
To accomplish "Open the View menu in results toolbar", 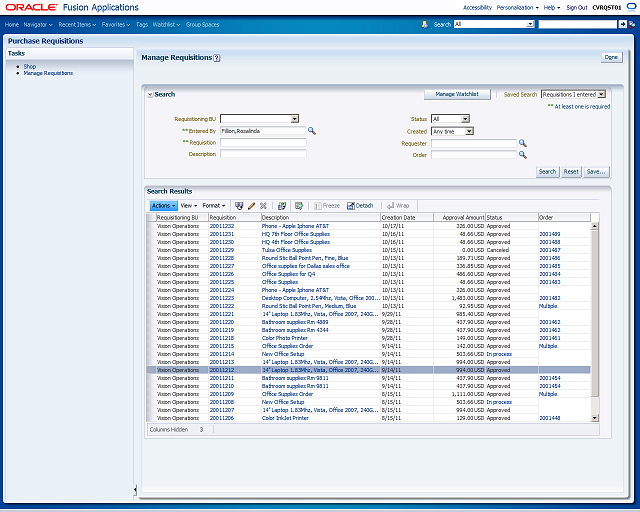I will point(189,206).
